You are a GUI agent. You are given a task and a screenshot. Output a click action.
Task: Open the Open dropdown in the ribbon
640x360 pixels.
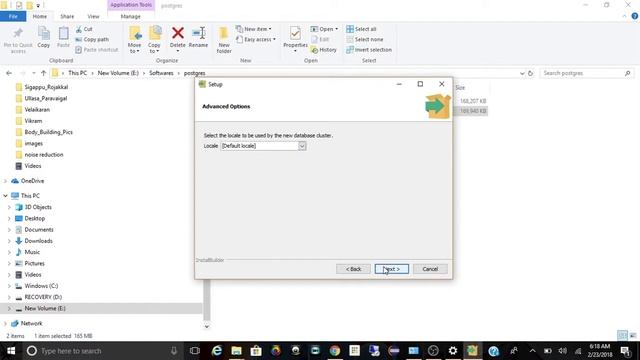pos(324,29)
